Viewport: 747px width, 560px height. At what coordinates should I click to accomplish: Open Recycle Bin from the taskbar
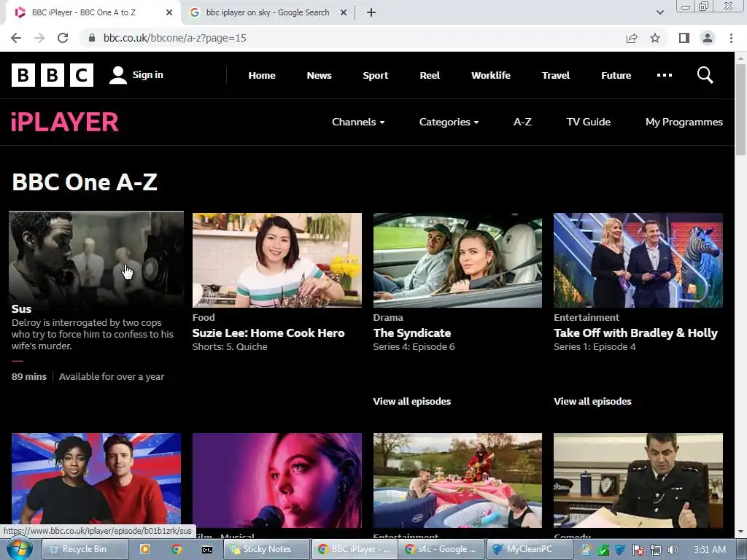(85, 549)
